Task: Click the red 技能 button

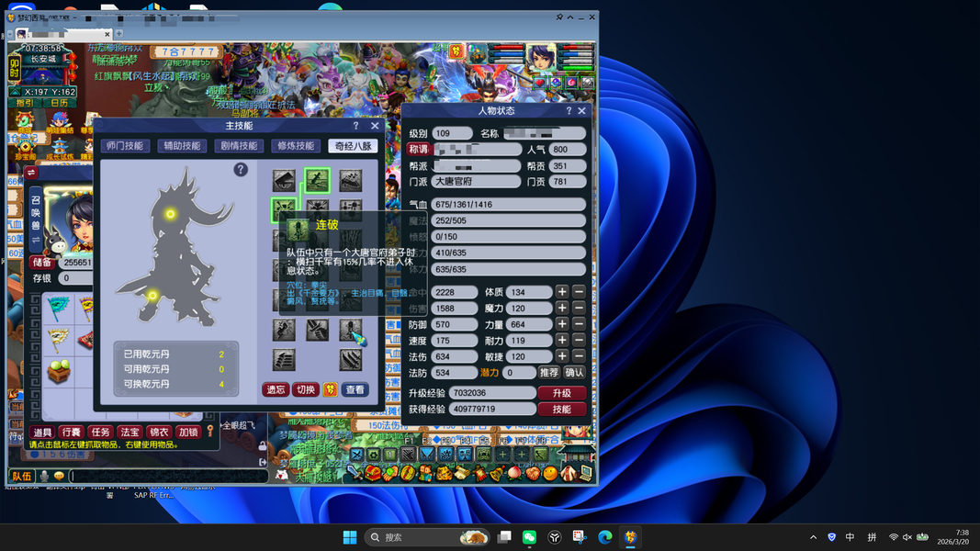Action: pyautogui.click(x=562, y=410)
